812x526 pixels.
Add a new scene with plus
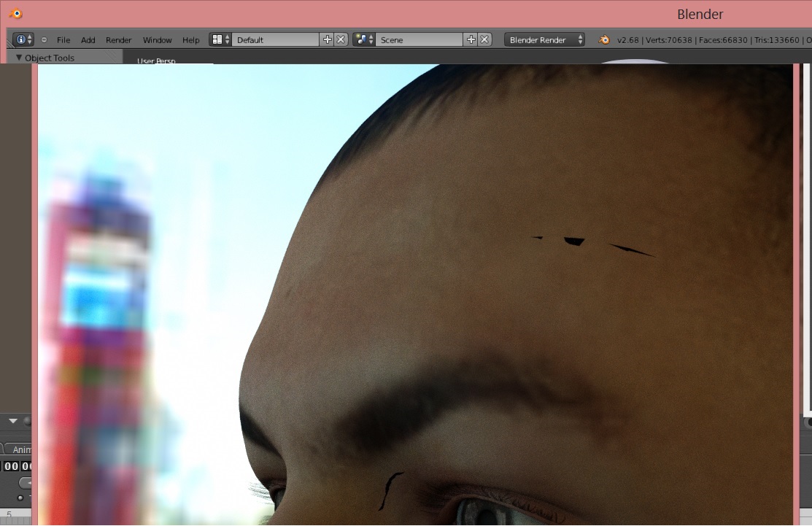[x=471, y=39]
